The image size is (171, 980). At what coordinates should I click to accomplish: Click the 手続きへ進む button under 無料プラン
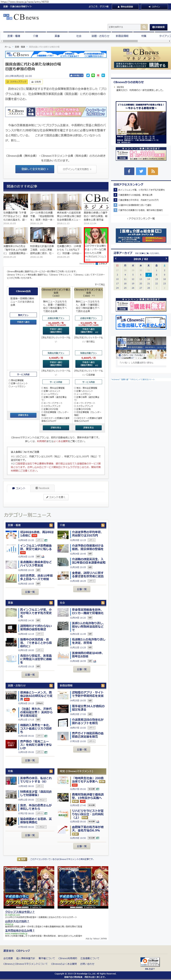click(23, 322)
